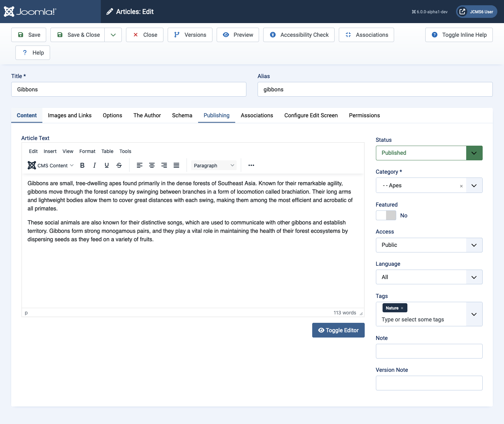Apply underline formatting in the editor

click(x=107, y=165)
